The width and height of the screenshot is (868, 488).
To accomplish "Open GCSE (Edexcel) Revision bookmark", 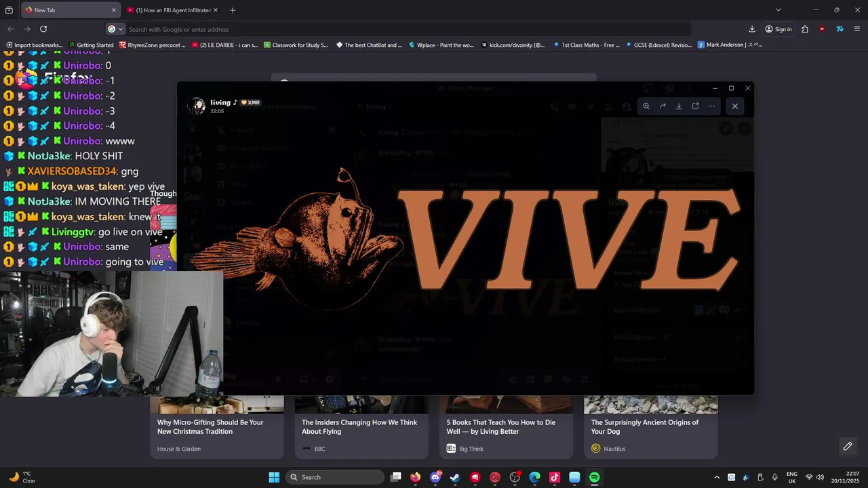I will 658,45.
